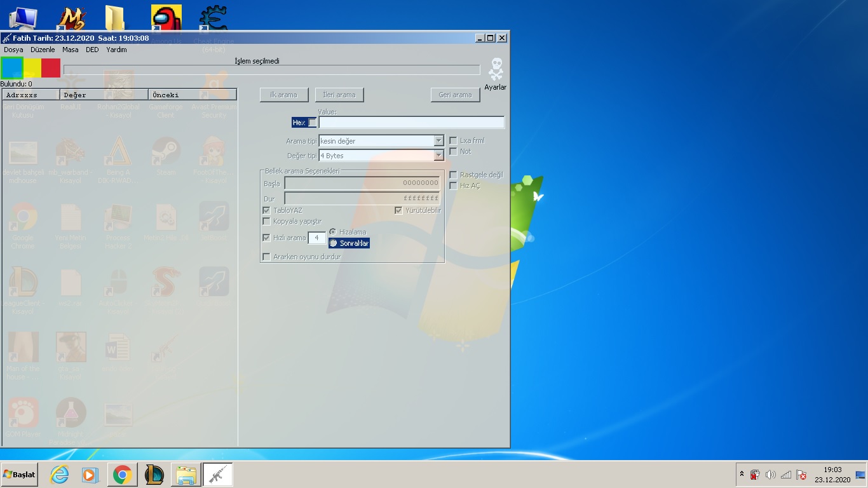Check the Ararken oyunu durdur option
The height and width of the screenshot is (488, 868).
click(267, 257)
